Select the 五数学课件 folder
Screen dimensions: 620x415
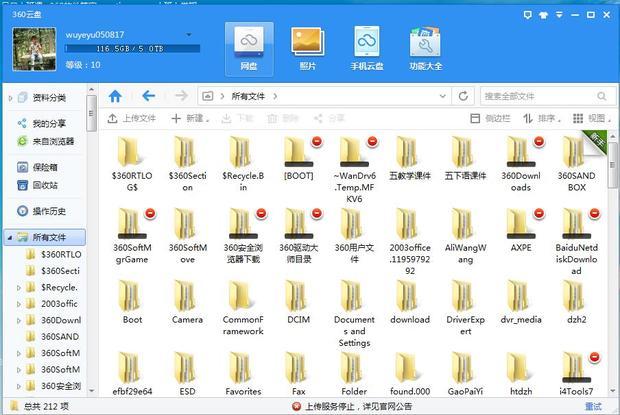(410, 158)
